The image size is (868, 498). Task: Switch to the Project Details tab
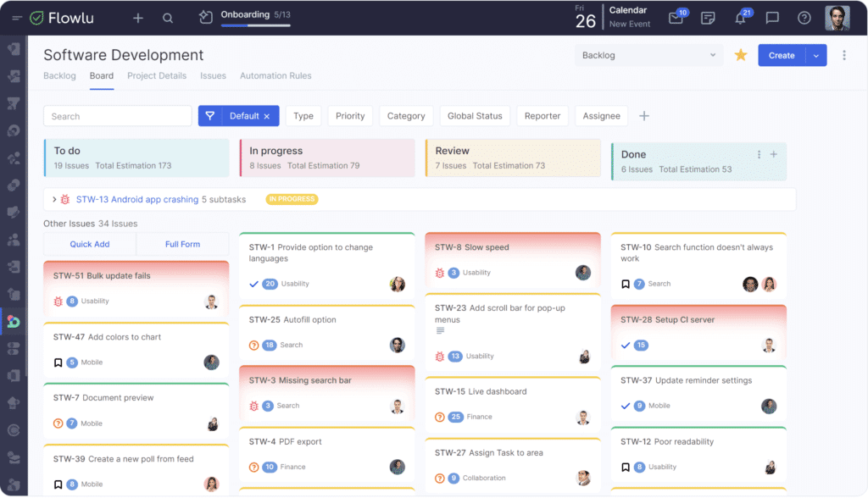point(157,75)
